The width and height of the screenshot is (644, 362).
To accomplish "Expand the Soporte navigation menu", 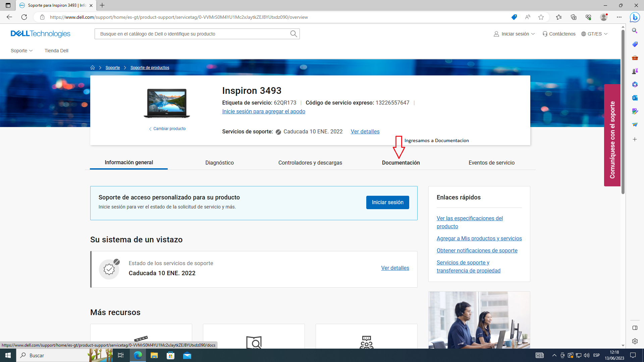I will coord(22,51).
